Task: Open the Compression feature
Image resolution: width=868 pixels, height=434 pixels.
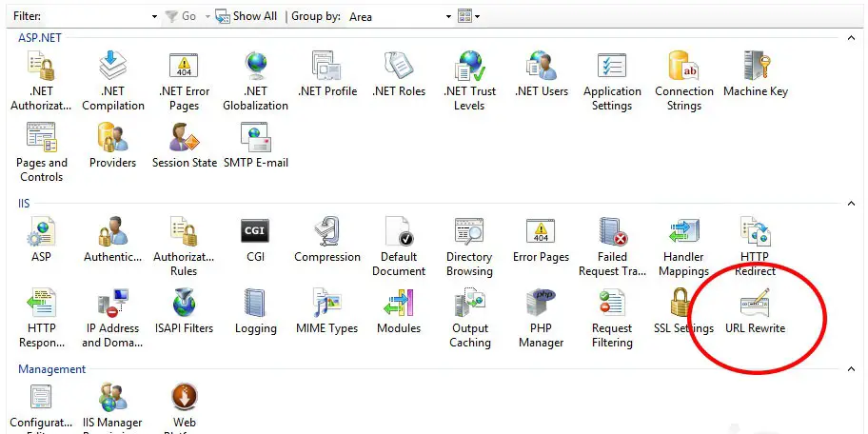Action: [x=327, y=240]
